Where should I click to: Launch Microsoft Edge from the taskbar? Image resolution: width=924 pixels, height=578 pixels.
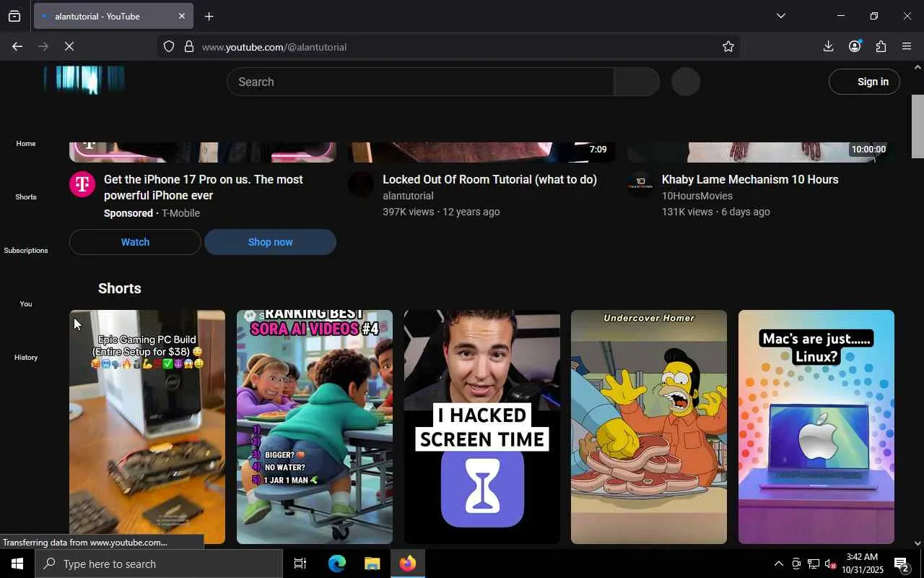tap(337, 564)
